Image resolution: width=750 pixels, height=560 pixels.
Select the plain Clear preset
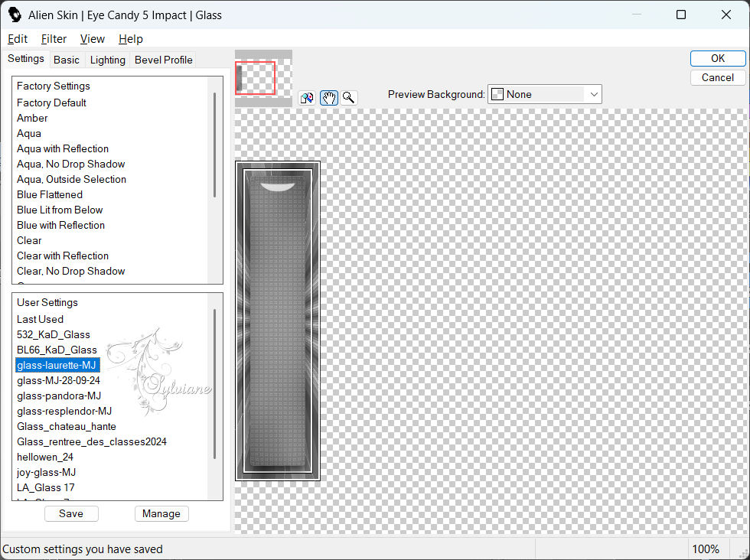[x=29, y=240]
